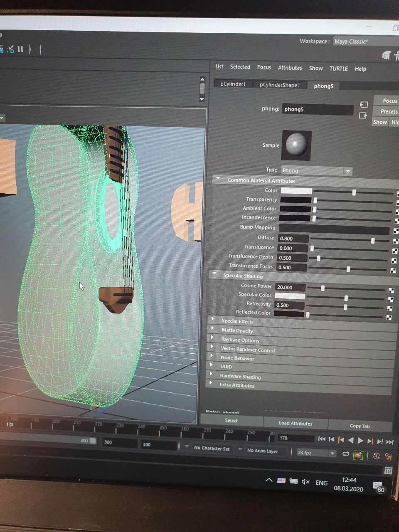The width and height of the screenshot is (399, 532).
Task: Click the Diffuse slider handle
Action: point(373,241)
